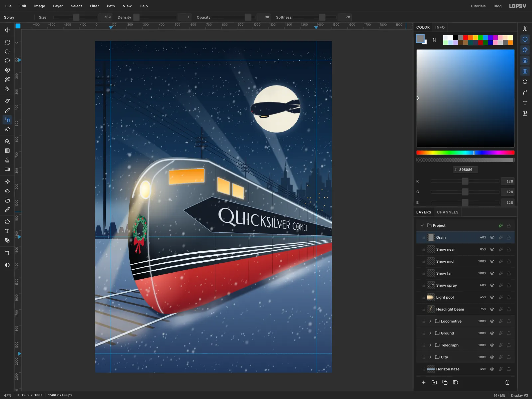532x399 pixels.
Task: Select the Move tool
Action: pyautogui.click(x=7, y=30)
